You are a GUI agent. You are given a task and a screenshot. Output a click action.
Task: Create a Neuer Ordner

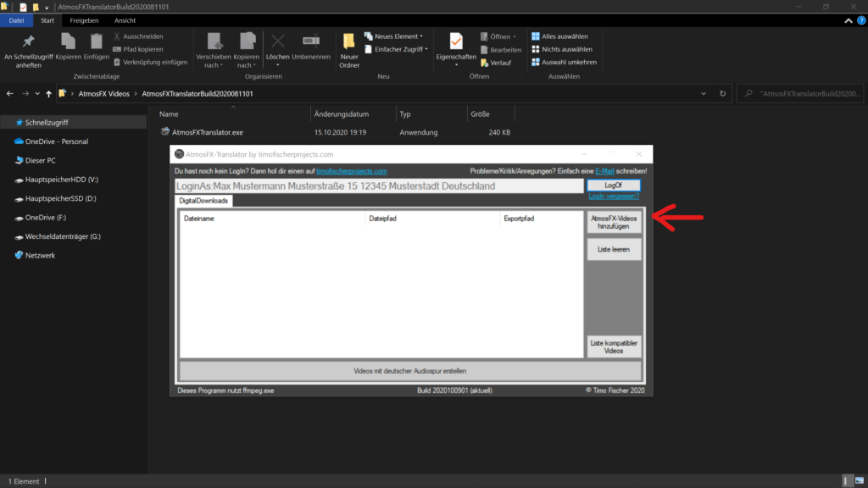(x=349, y=50)
